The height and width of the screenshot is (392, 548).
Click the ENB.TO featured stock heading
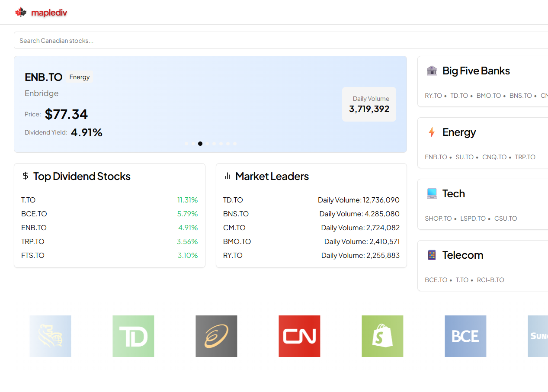click(x=44, y=77)
